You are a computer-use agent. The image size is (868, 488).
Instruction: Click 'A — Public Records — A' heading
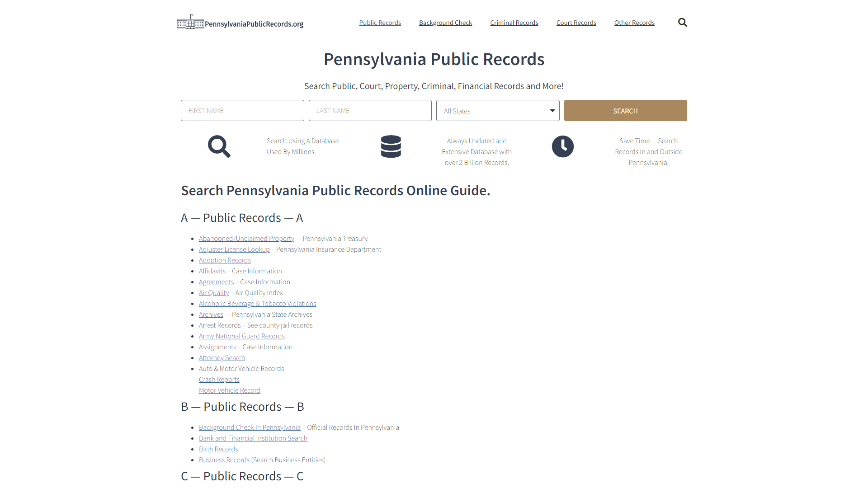(242, 218)
